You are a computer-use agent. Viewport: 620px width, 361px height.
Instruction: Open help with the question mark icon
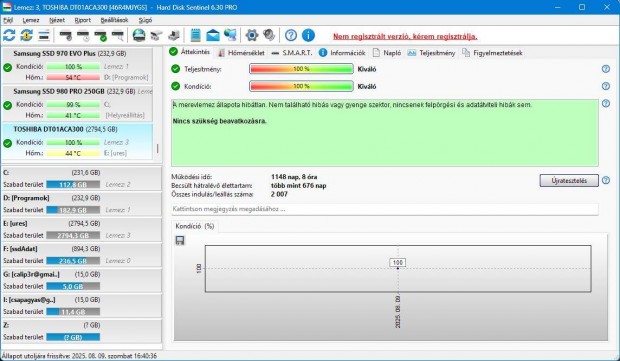[291, 35]
